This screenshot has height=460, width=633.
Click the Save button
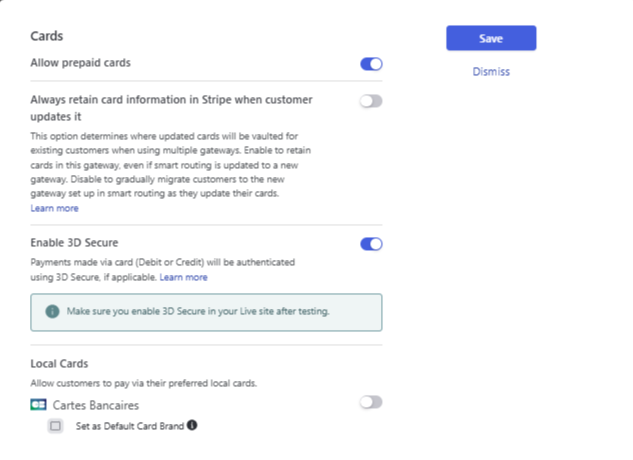click(x=491, y=38)
